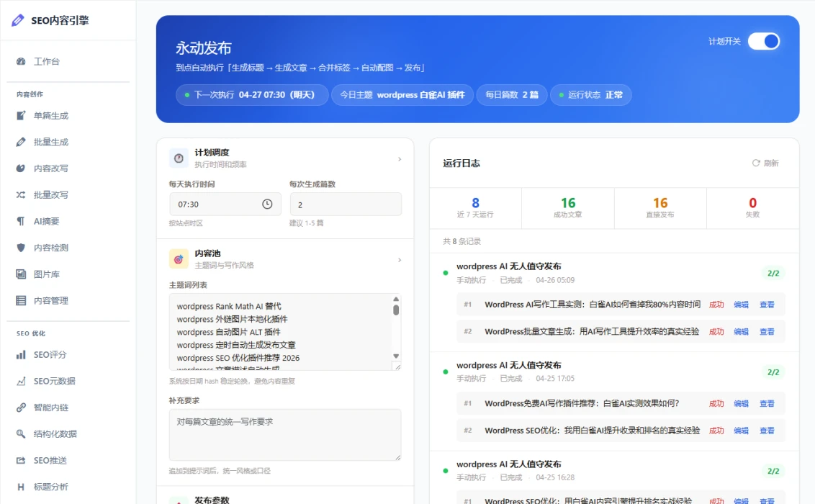The height and width of the screenshot is (504, 815).
Task: Click the 主题词列表 scrollbar up arrow
Action: point(396,300)
